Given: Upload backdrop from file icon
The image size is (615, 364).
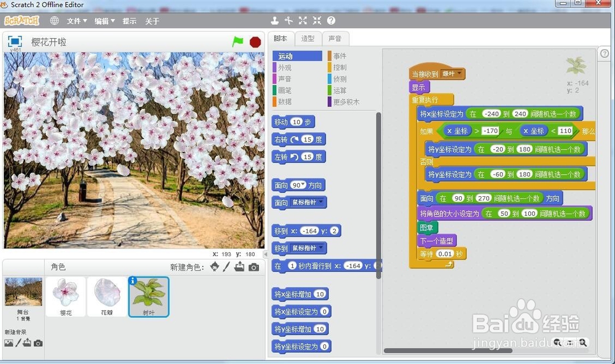Looking at the screenshot, I should 27,343.
